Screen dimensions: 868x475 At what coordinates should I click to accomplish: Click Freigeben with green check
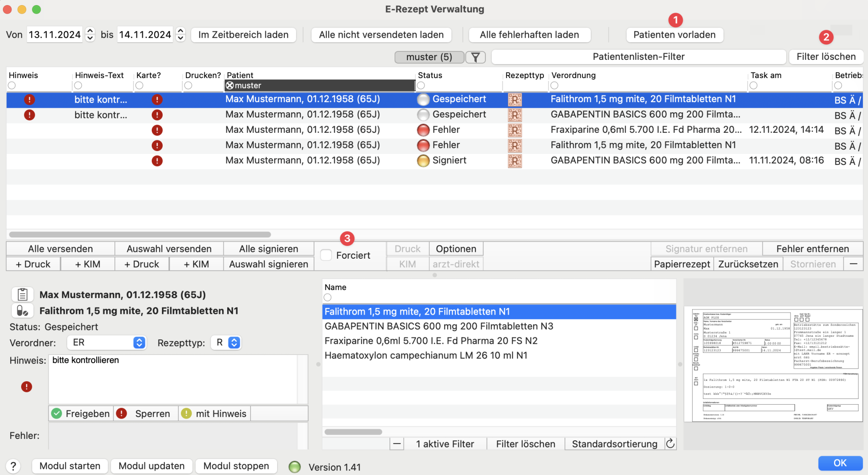click(81, 414)
